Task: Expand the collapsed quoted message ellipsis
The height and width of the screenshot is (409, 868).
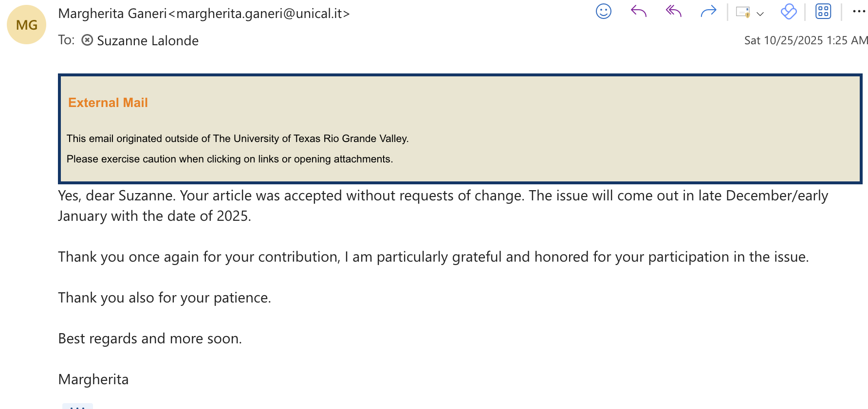Action: (x=77, y=407)
